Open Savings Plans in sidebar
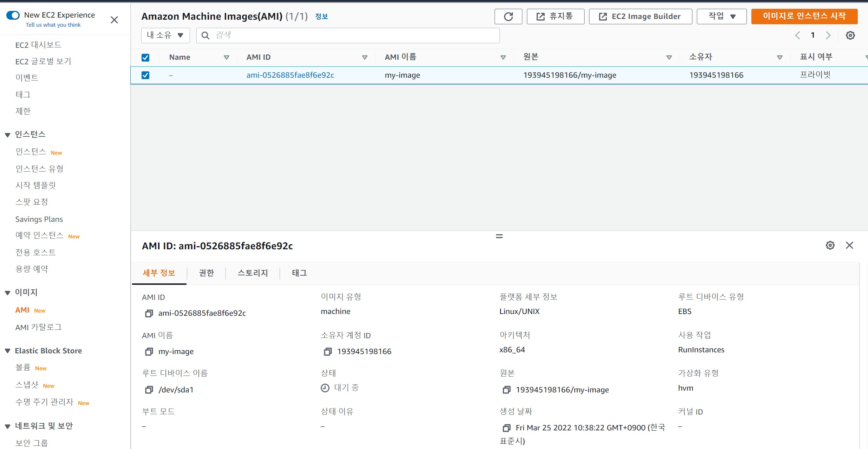The height and width of the screenshot is (449, 868). pos(39,219)
